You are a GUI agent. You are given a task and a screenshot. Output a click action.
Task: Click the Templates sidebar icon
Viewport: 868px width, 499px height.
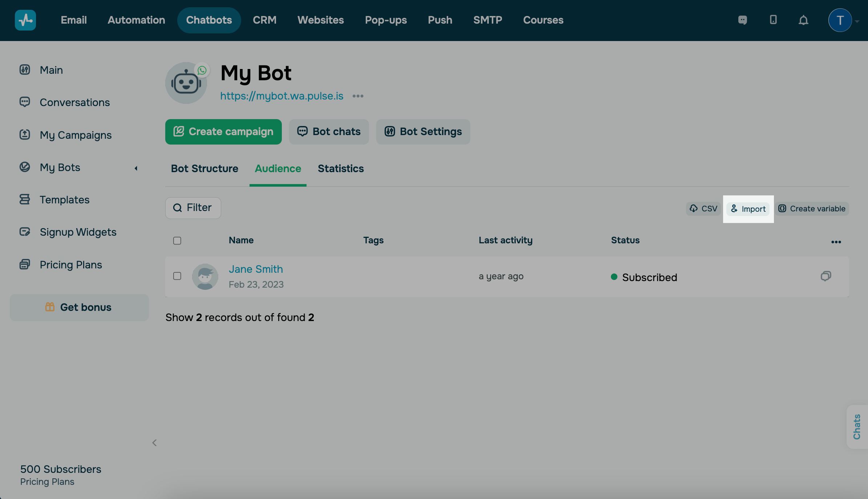(x=25, y=199)
